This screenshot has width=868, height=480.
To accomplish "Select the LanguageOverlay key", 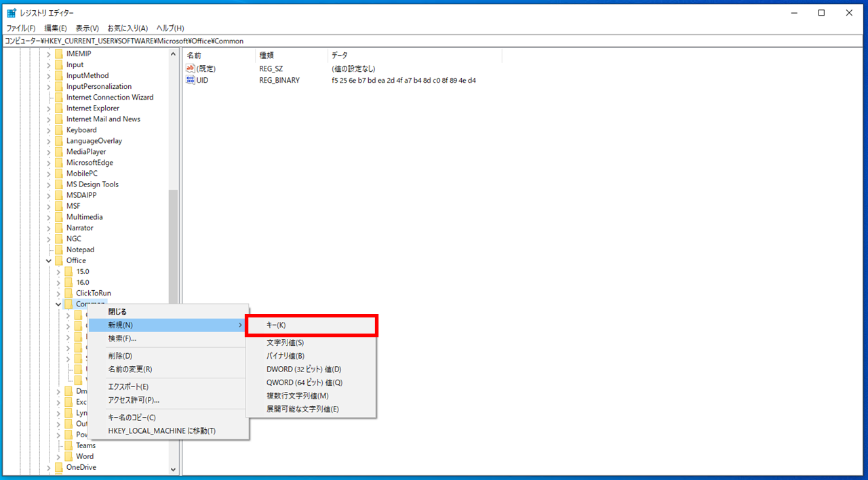I will coord(94,141).
